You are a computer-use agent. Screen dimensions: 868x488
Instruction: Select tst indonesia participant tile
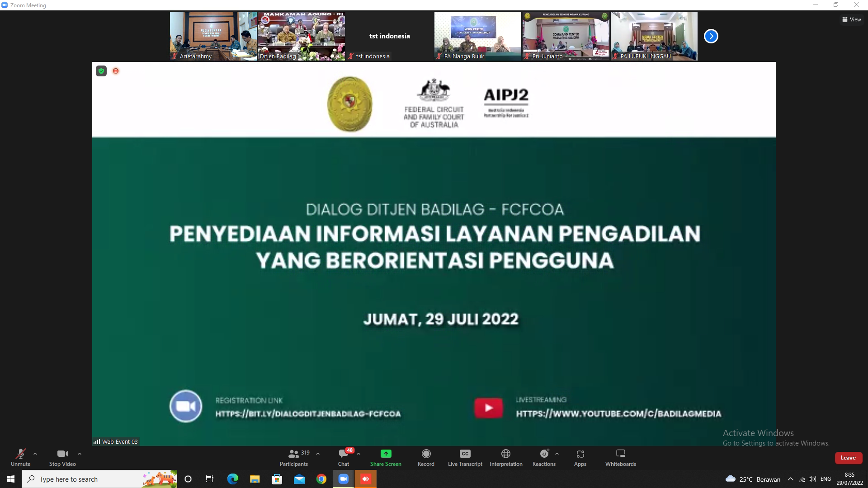tap(389, 36)
